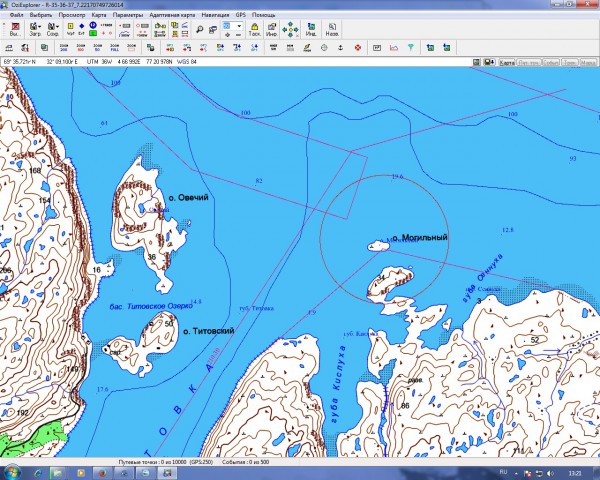600x480 pixels.
Task: Open the Сохр. save dropdown
Action: point(53,29)
